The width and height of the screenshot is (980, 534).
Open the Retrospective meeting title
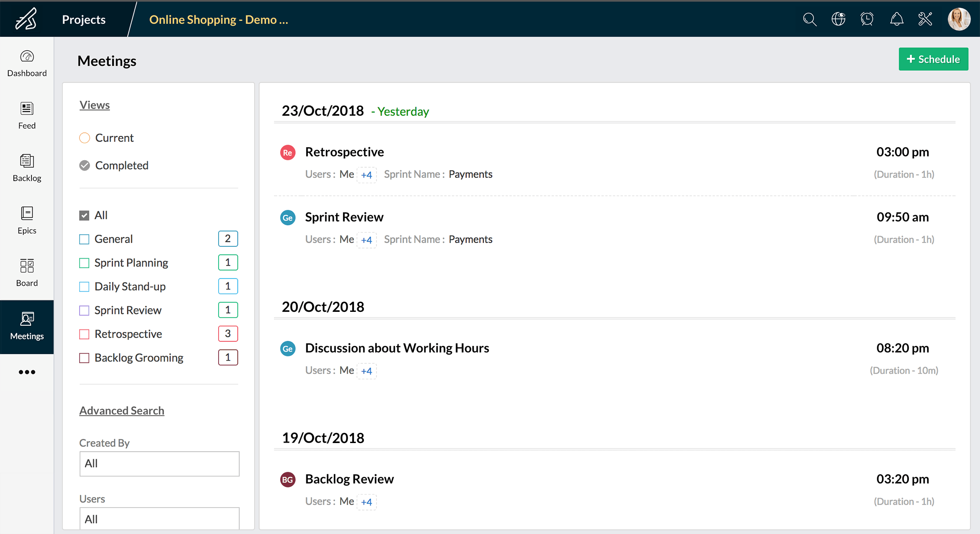point(345,152)
